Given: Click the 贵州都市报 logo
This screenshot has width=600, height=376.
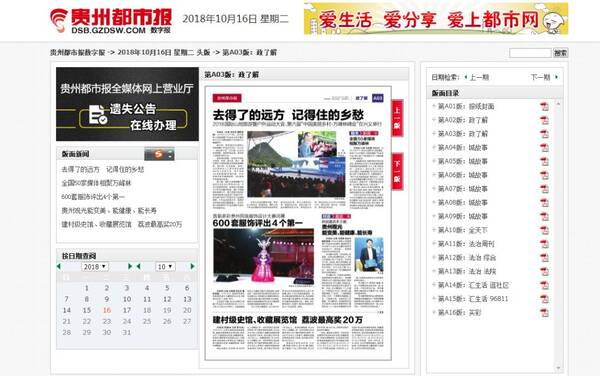Looking at the screenshot, I should click(111, 20).
